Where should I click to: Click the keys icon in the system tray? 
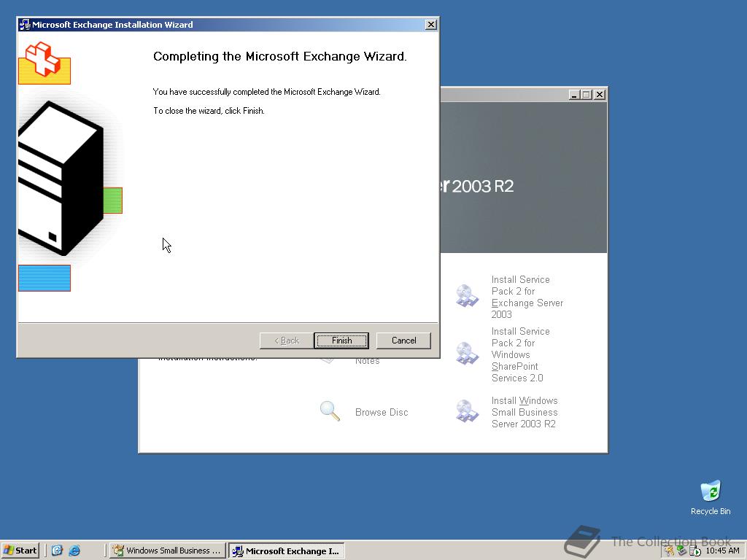(x=670, y=551)
